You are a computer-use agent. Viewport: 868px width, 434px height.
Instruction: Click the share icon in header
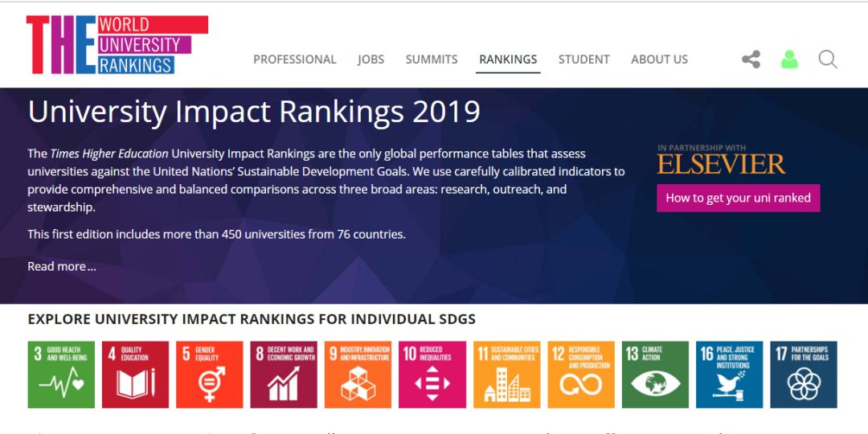point(751,59)
